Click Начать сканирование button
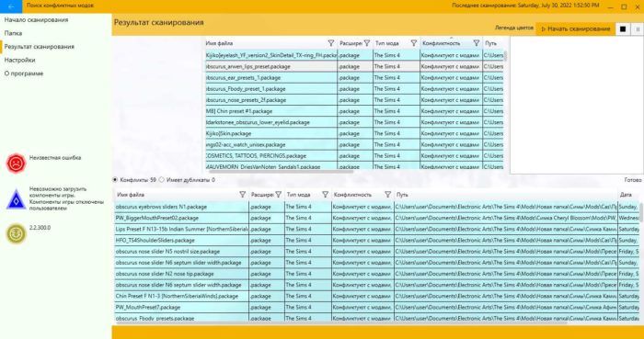644x339 pixels. pos(575,29)
